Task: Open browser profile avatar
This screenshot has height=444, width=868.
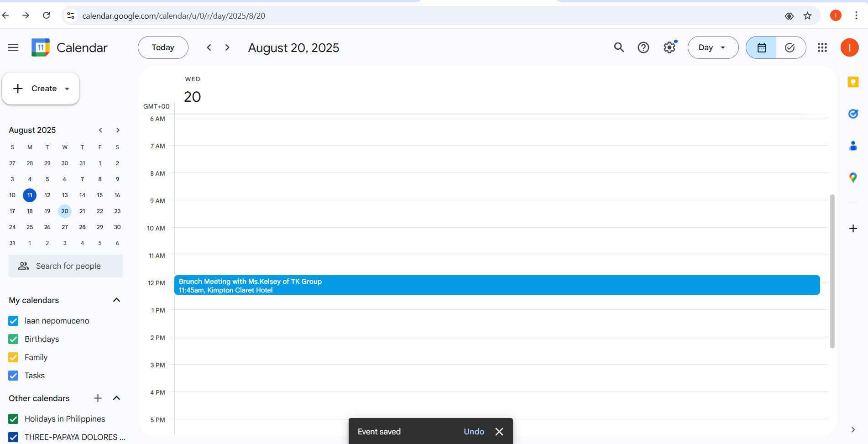Action: [x=836, y=16]
